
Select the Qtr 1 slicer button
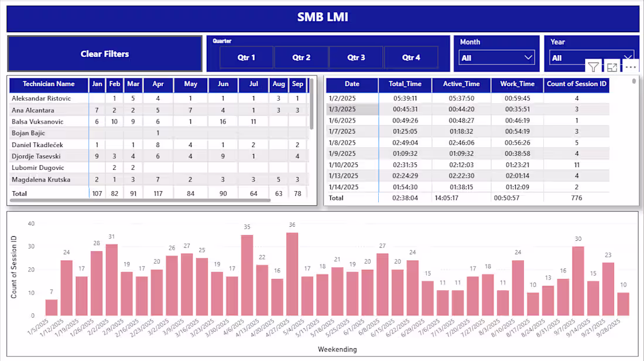pyautogui.click(x=246, y=57)
